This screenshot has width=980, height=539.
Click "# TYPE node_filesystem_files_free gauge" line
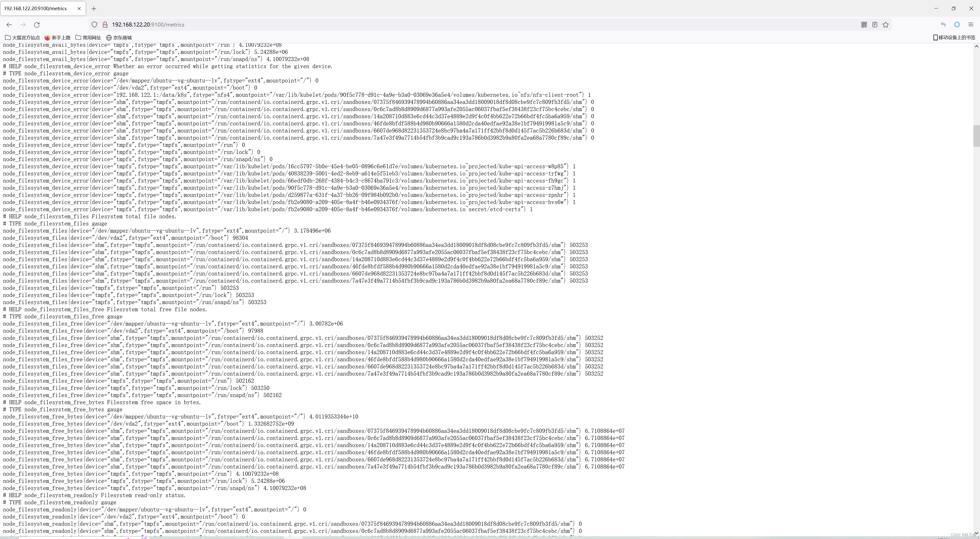63,317
